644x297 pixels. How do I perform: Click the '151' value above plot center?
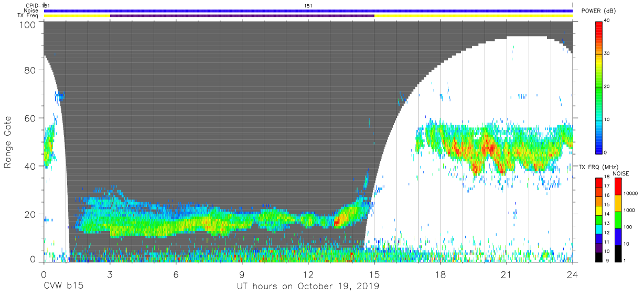click(308, 6)
